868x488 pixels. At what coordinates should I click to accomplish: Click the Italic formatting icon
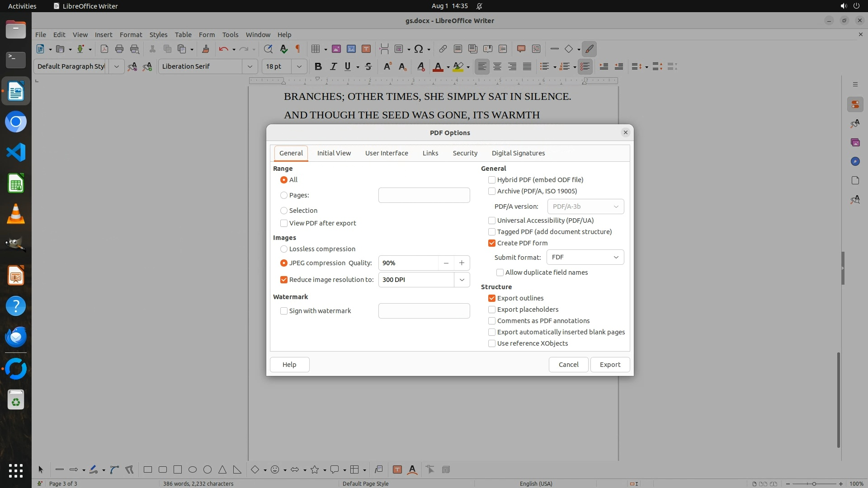tap(333, 66)
